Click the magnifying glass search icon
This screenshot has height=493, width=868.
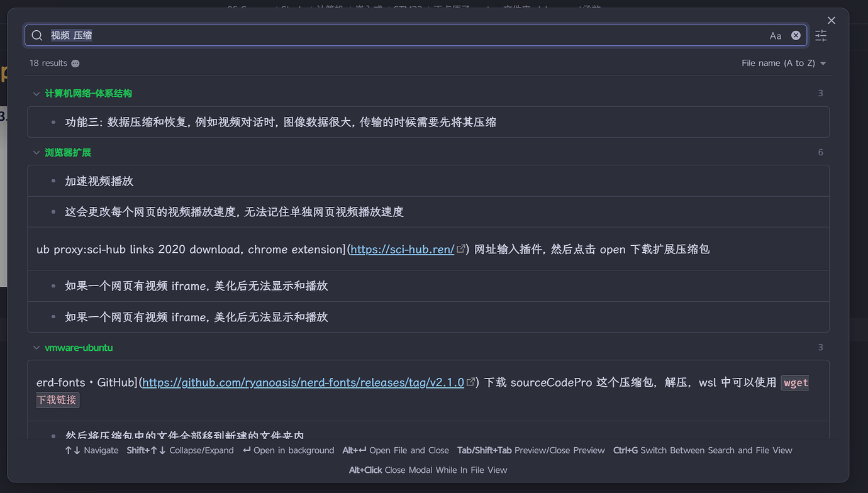[36, 35]
